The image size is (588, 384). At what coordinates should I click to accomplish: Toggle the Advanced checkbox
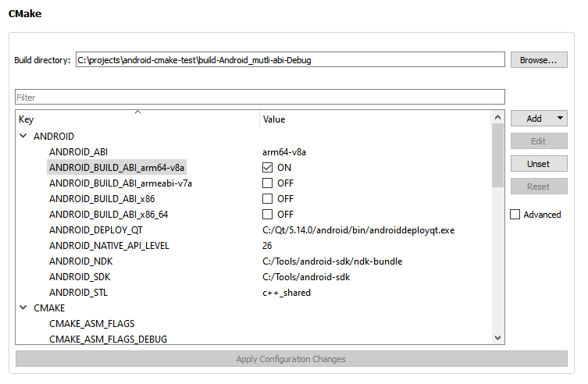pos(515,215)
